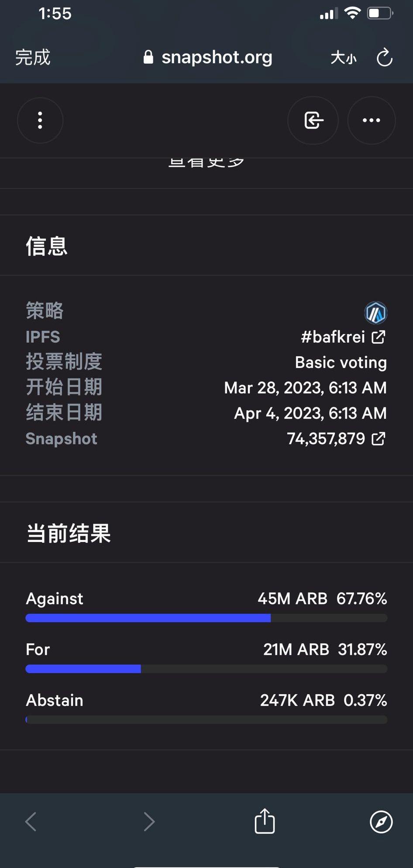This screenshot has height=868, width=413.
Task: Tap the Abstain result row
Action: pyautogui.click(x=206, y=707)
